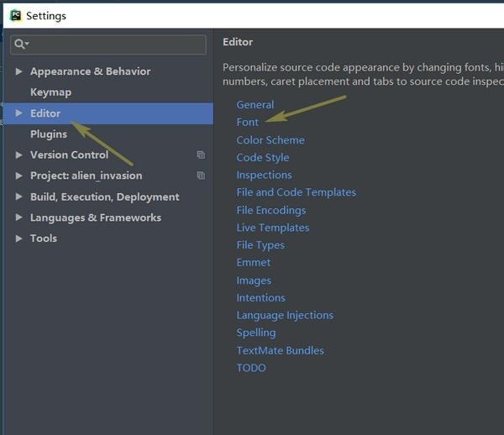The width and height of the screenshot is (504, 435).
Task: Expand the Editor tree node arrow
Action: click(x=19, y=113)
